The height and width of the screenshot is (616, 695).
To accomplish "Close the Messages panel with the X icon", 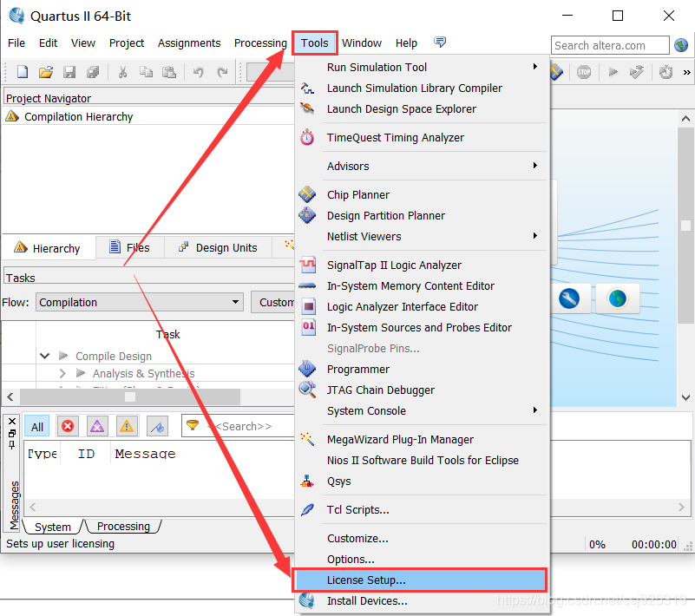I will click(x=12, y=421).
